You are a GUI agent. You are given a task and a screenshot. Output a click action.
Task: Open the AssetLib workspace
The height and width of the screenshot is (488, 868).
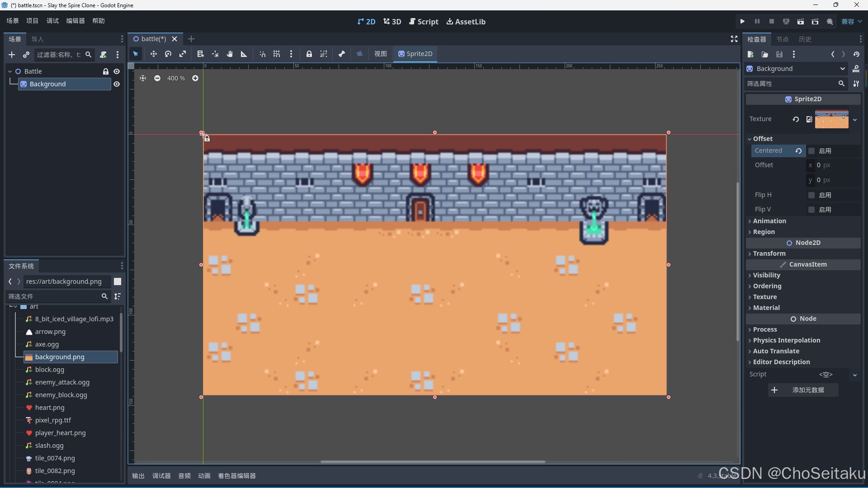pyautogui.click(x=466, y=22)
